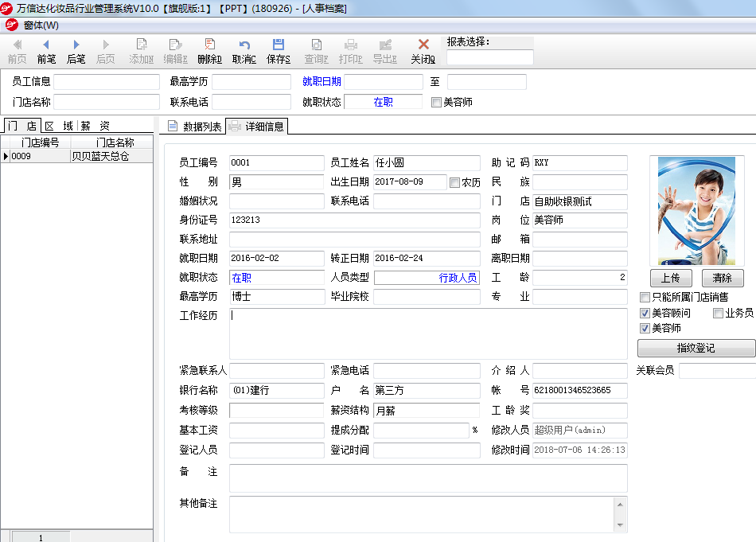Screen dimensions: 756x542
Task: Go to next record (后笔)
Action: click(x=76, y=45)
